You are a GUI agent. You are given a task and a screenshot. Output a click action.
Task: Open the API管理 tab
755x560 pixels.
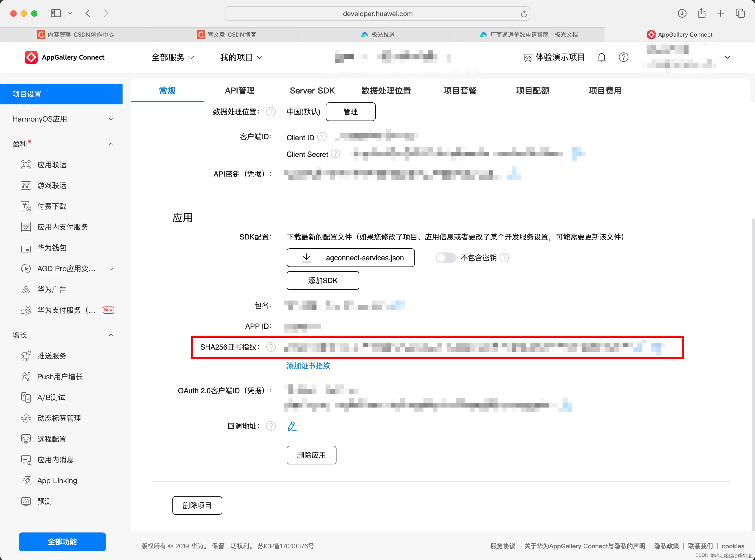(x=240, y=90)
